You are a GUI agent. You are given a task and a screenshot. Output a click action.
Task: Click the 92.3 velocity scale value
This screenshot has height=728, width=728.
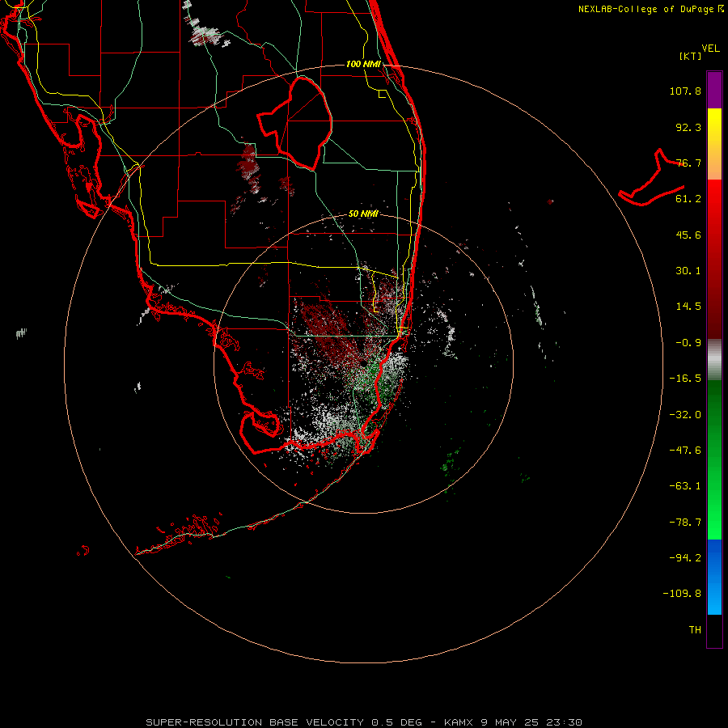[688, 127]
